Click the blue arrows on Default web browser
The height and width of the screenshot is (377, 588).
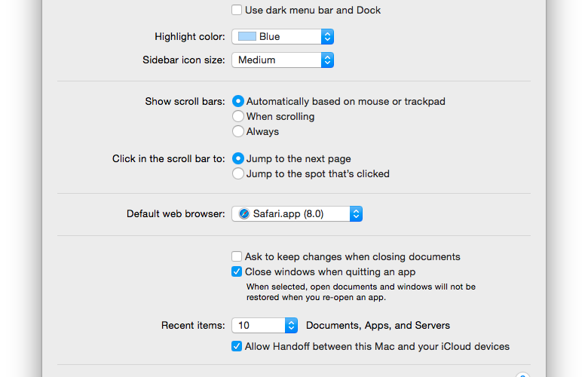[x=356, y=214]
